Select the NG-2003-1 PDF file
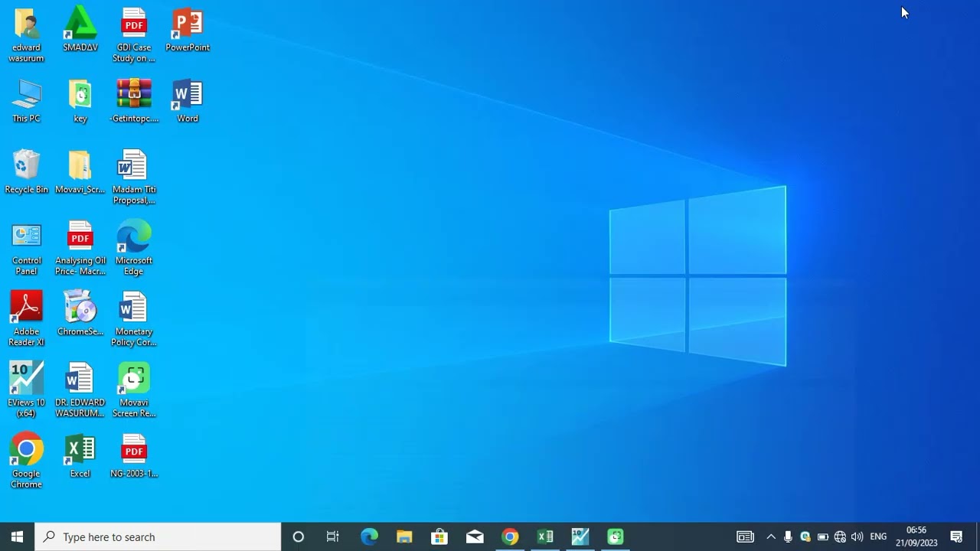Screen dimensions: 980x551 pyautogui.click(x=134, y=457)
